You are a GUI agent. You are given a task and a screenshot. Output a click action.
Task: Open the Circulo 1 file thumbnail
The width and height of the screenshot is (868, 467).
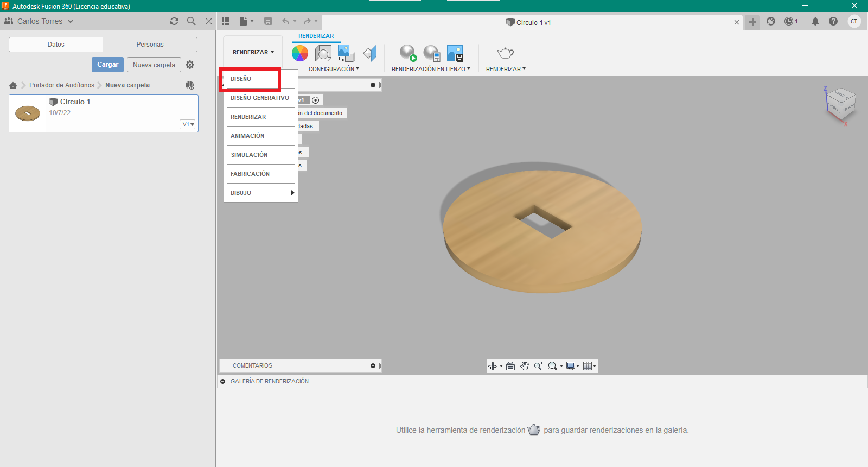[28, 113]
